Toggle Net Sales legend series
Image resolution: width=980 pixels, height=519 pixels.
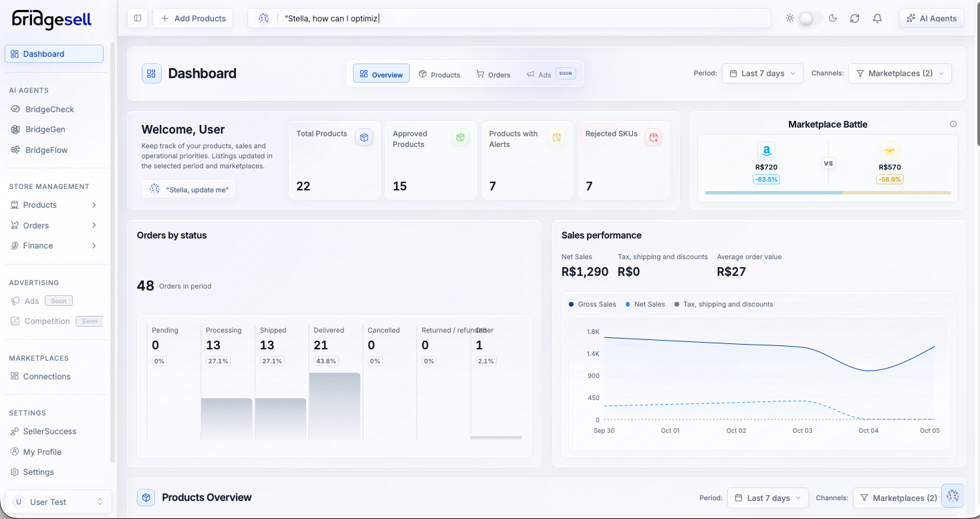pos(644,304)
